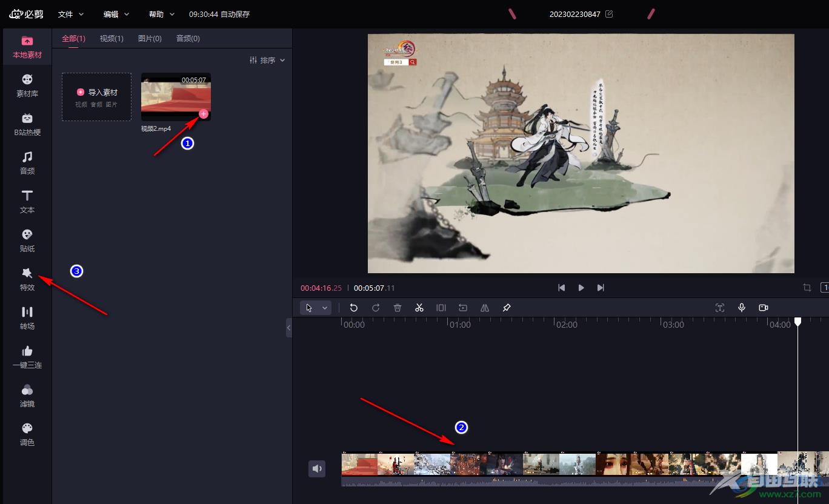Click the trash delete icon in timeline toolbar
This screenshot has height=504, width=829.
398,308
